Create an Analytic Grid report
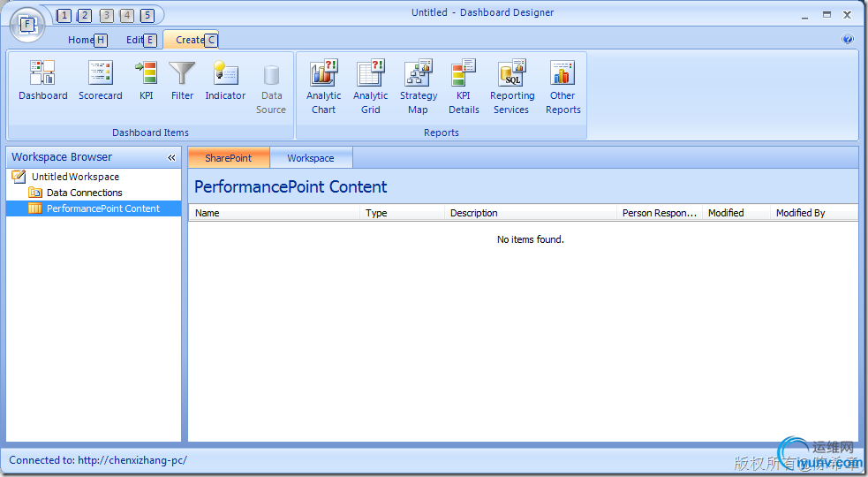 pyautogui.click(x=370, y=87)
